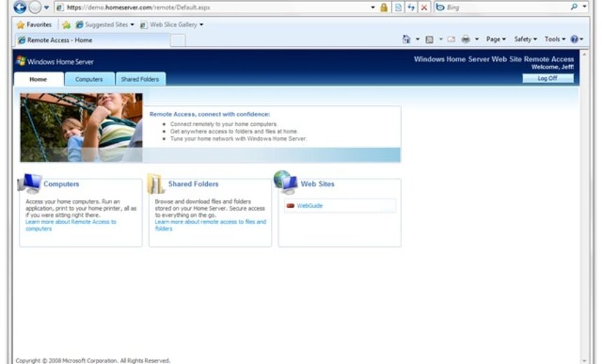
Task: Open Learn more about Remote Access to computers
Action: [71, 225]
